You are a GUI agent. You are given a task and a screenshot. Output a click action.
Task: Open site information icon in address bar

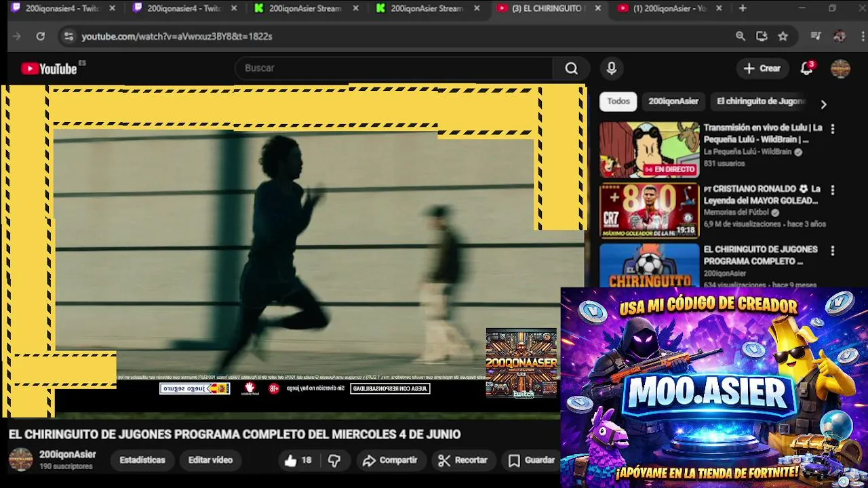[x=68, y=37]
